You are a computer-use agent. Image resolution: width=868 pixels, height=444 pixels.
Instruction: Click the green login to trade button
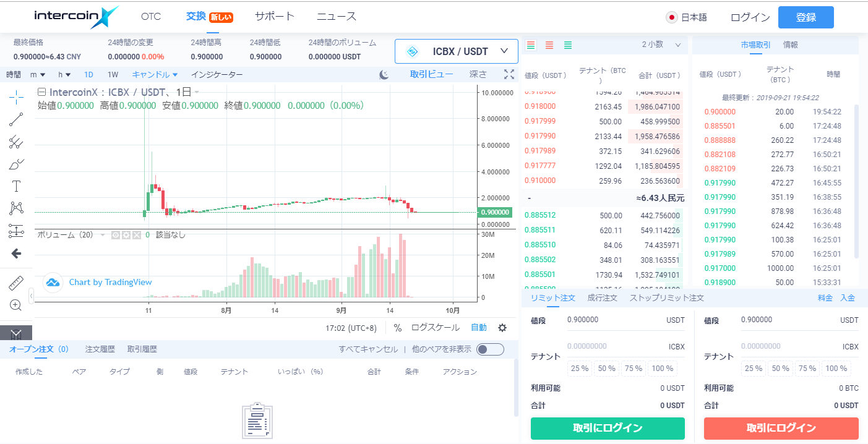click(x=608, y=428)
